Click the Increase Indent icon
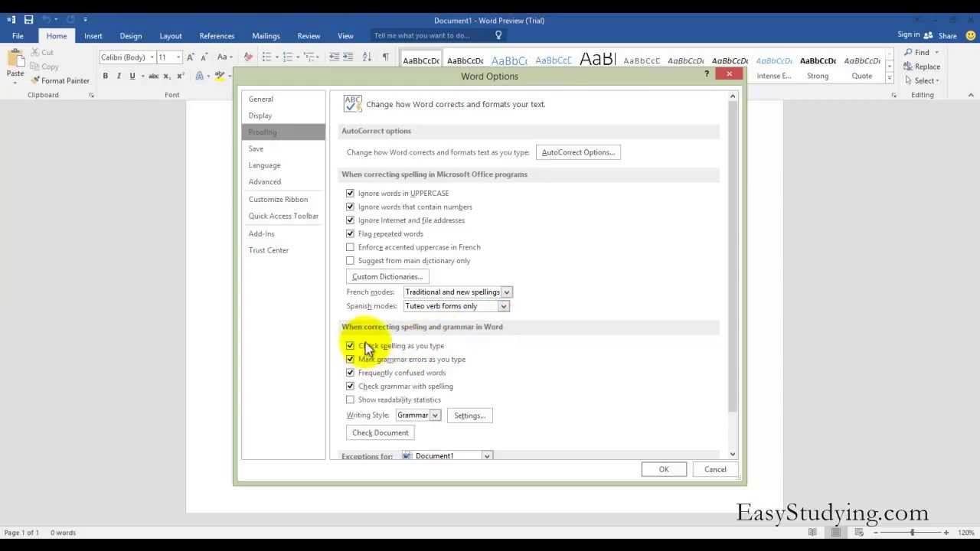 [x=348, y=57]
